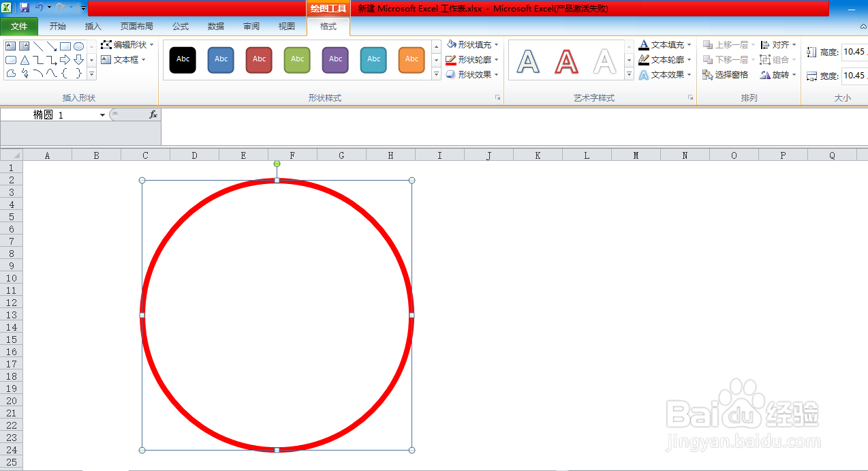Viewport: 868px width, 471px height.
Task: Apply the green Abc shape style
Action: 298,60
